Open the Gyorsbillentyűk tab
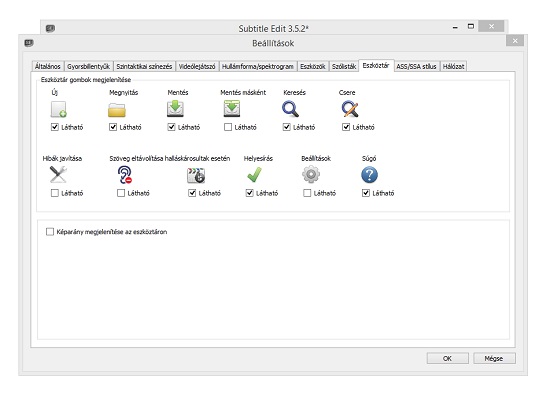 pyautogui.click(x=88, y=66)
